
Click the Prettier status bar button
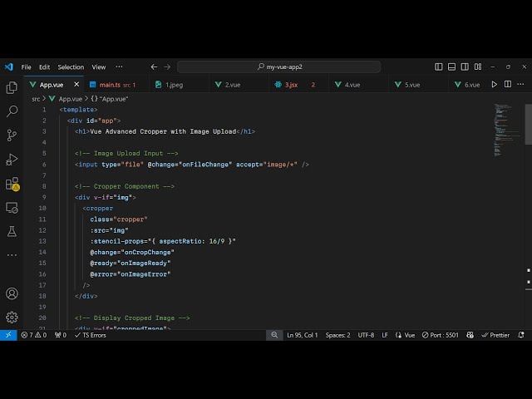(x=495, y=335)
